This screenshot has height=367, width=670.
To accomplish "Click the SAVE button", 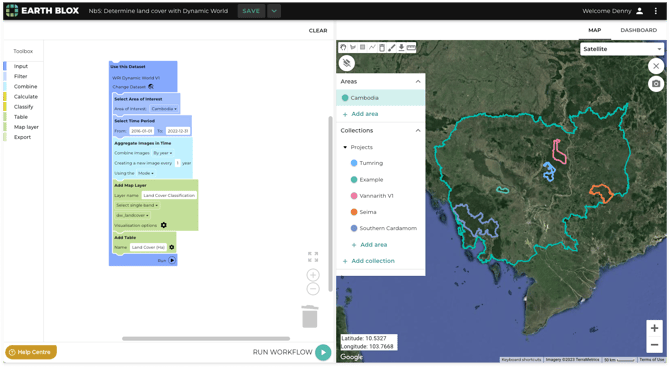I will click(251, 11).
